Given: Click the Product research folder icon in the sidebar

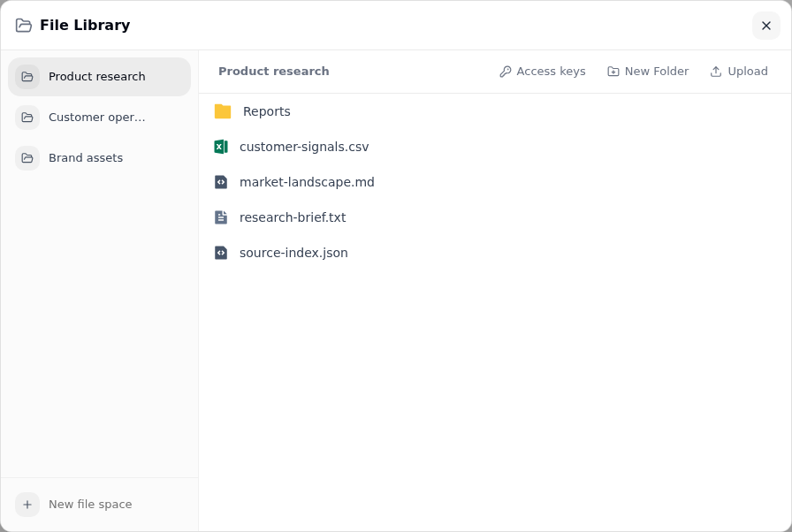Looking at the screenshot, I should tap(27, 77).
